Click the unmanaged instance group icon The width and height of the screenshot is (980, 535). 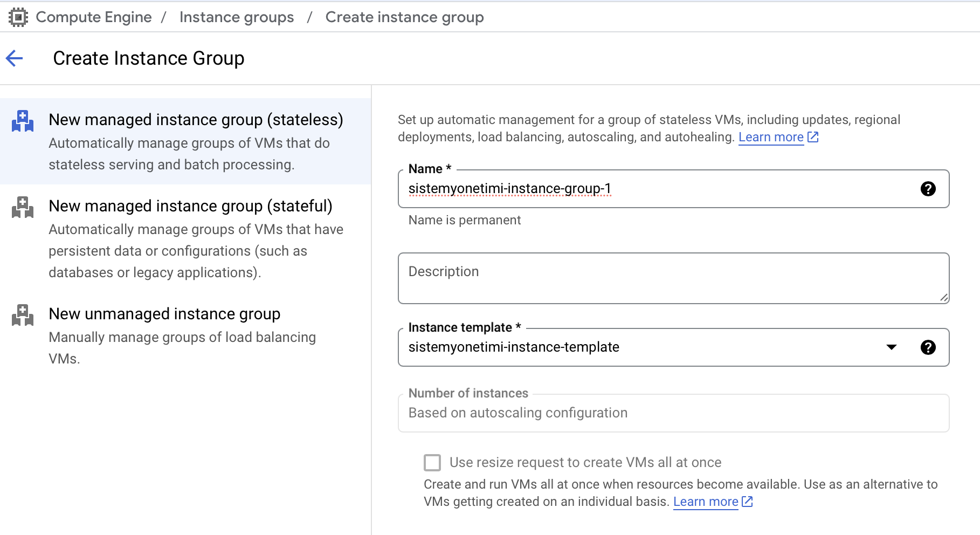pos(23,315)
